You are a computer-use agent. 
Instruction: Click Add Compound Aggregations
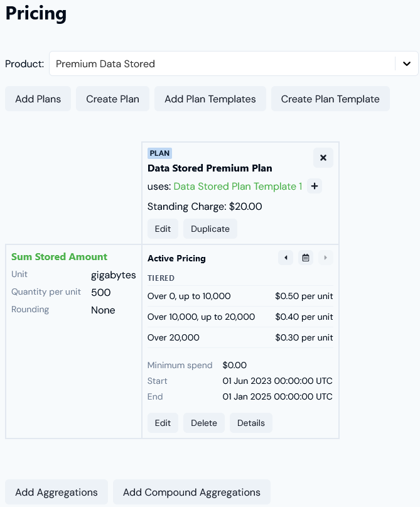pyautogui.click(x=191, y=492)
